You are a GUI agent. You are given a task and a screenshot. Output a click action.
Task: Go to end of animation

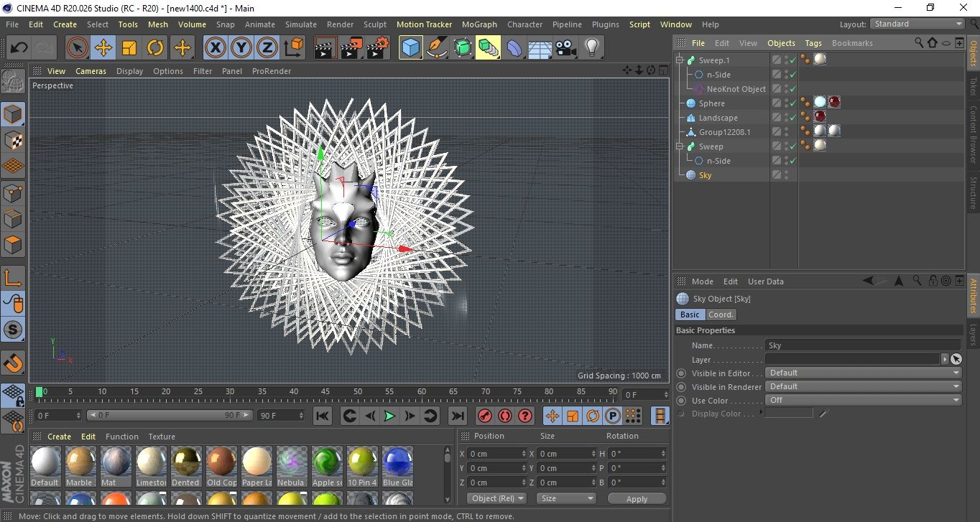pyautogui.click(x=457, y=416)
